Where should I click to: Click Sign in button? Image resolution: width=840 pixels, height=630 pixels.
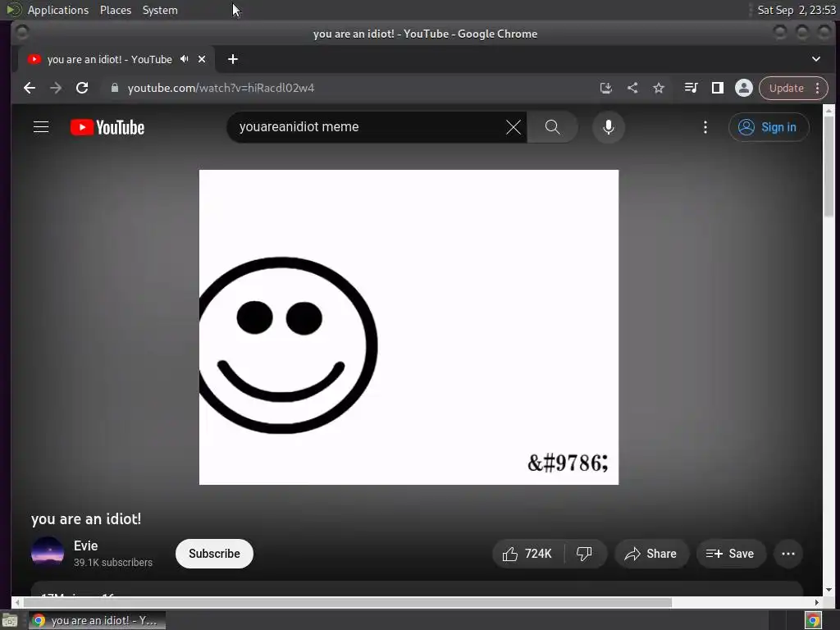(x=768, y=127)
